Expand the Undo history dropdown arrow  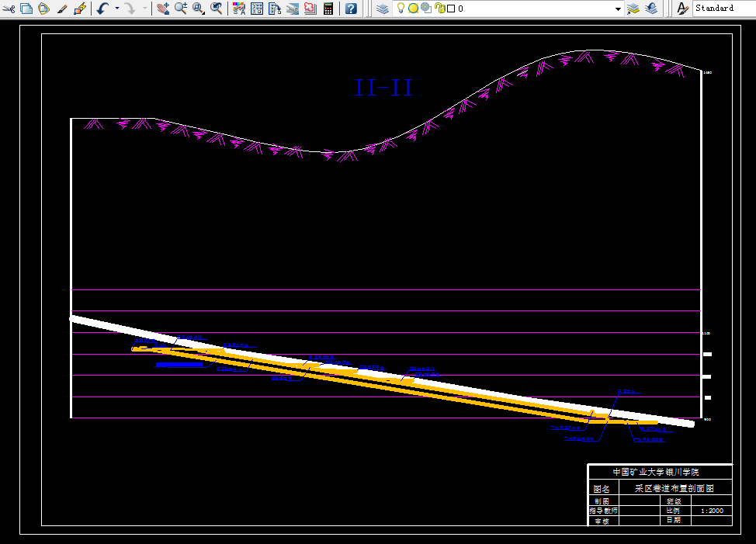point(116,9)
